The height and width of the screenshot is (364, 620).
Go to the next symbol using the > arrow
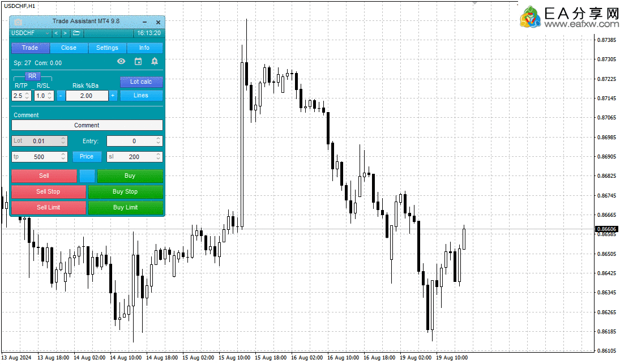coord(65,33)
